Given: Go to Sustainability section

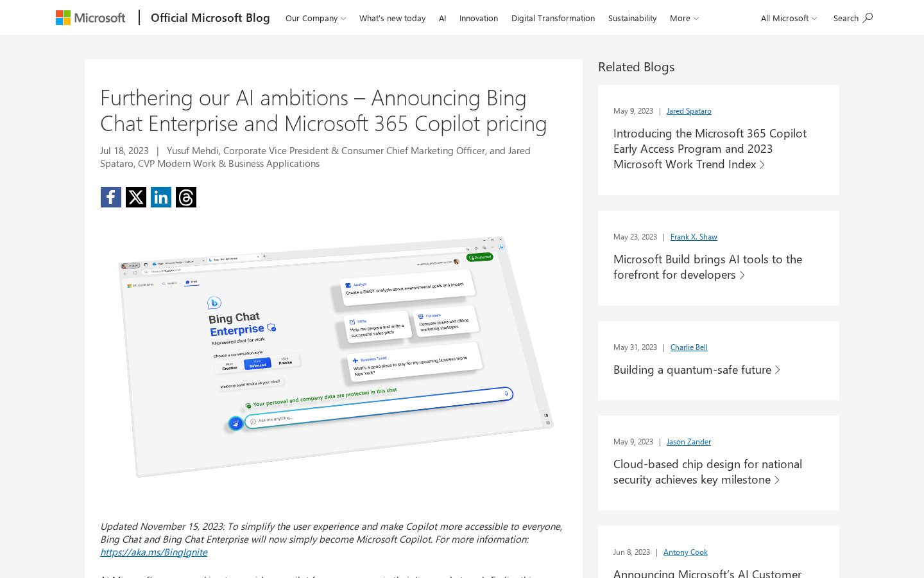Looking at the screenshot, I should 632,18.
